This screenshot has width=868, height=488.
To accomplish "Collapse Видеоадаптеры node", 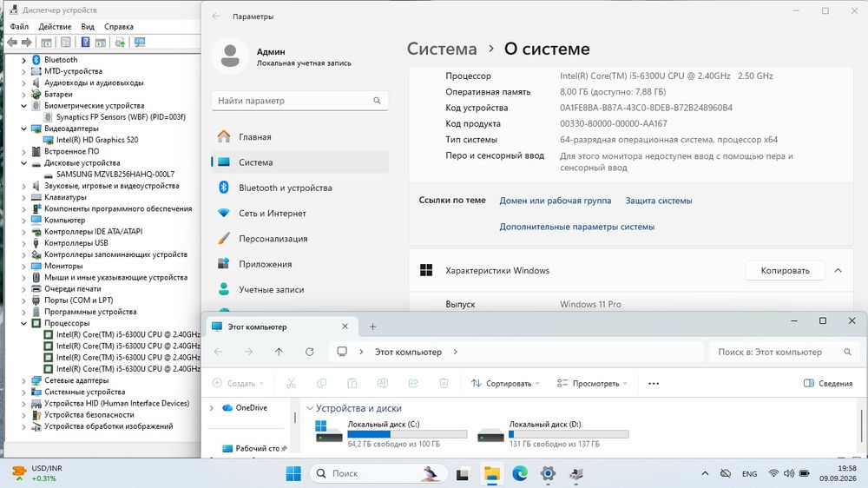I will [23, 129].
